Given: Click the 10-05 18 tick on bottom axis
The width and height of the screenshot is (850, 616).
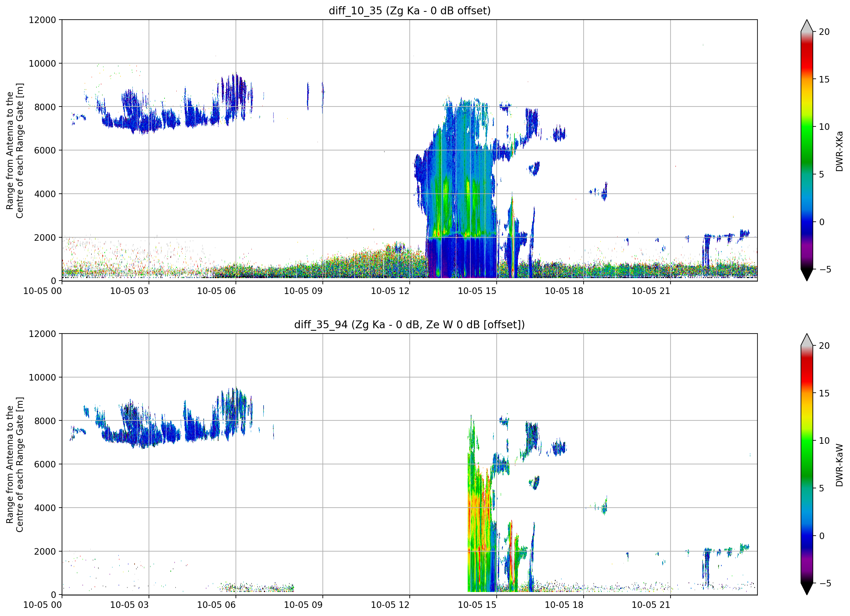Looking at the screenshot, I should point(564,605).
